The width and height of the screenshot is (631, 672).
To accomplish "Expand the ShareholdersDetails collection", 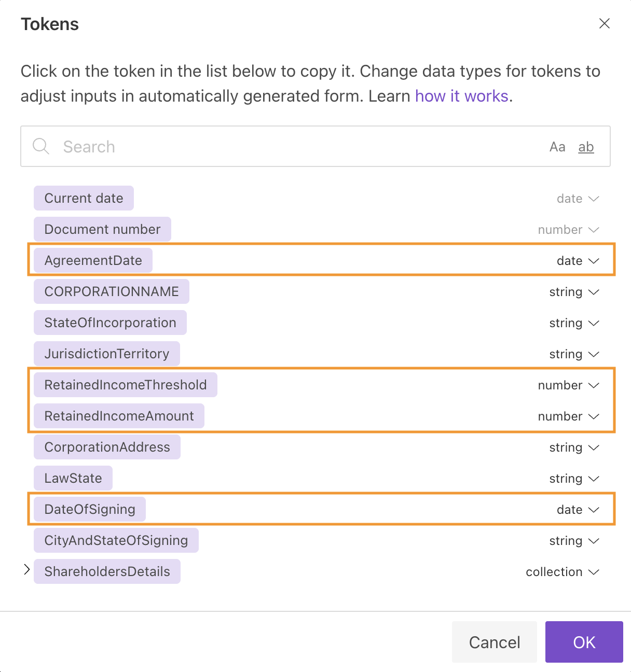I will [26, 569].
